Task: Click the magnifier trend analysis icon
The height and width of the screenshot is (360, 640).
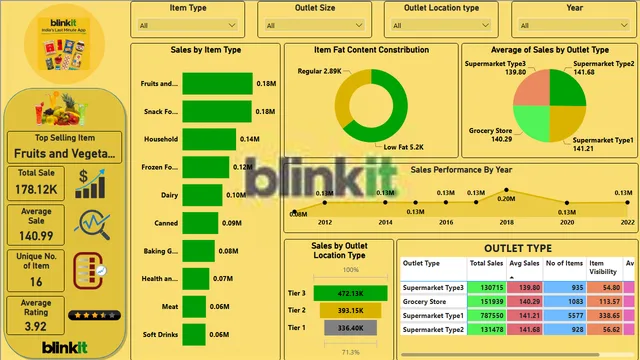Action: pos(93,224)
